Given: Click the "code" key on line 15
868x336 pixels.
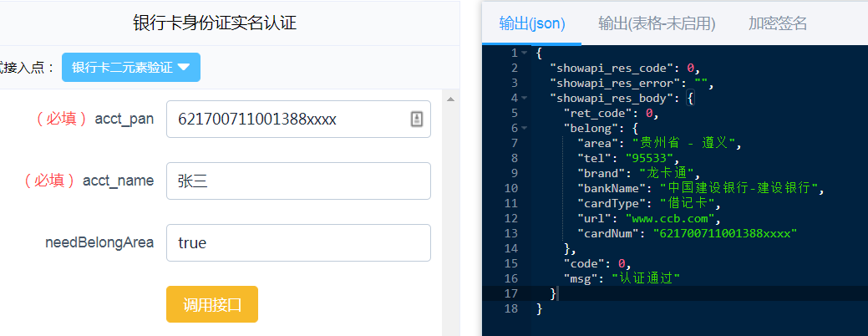Looking at the screenshot, I should [584, 263].
